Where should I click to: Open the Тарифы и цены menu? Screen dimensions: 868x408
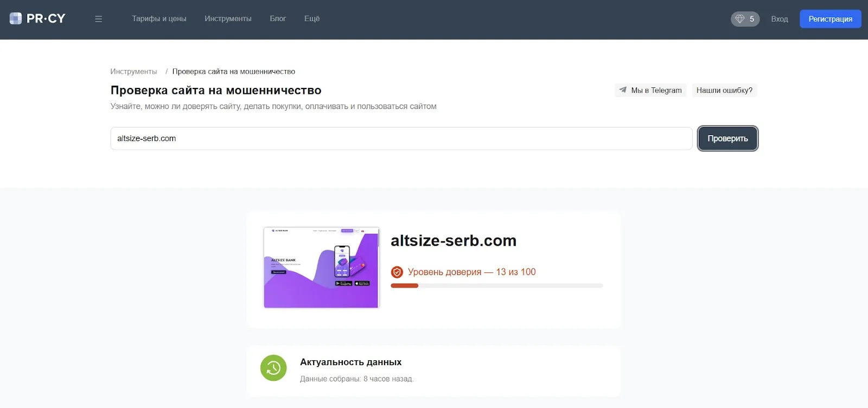coord(159,18)
